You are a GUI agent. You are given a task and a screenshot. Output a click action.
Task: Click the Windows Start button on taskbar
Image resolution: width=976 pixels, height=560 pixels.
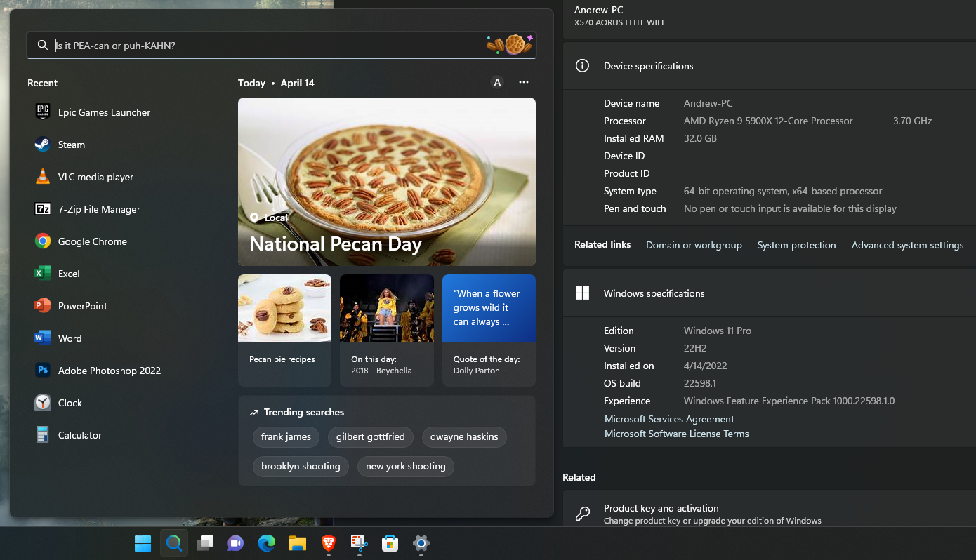pos(143,543)
